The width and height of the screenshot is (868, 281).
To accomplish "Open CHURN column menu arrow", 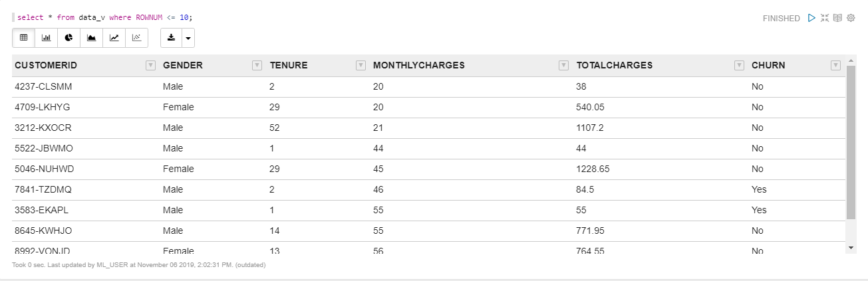I will 835,65.
